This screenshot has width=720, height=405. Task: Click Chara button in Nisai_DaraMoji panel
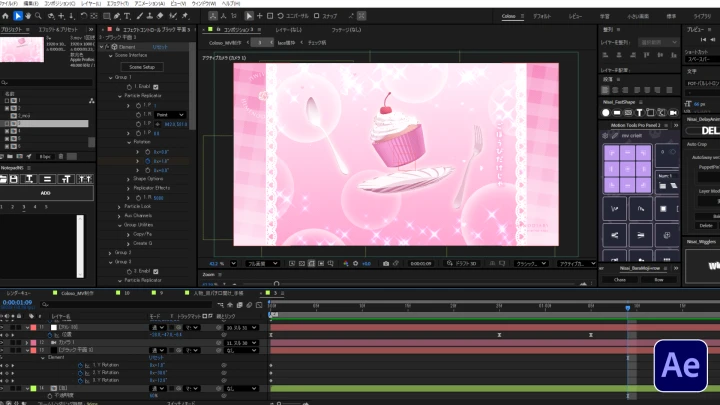click(x=620, y=280)
